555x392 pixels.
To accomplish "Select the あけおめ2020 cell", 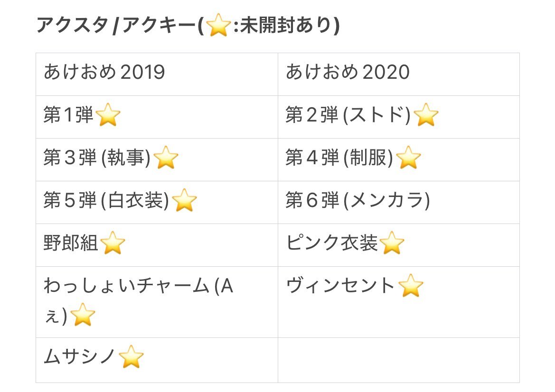I will click(x=398, y=75).
